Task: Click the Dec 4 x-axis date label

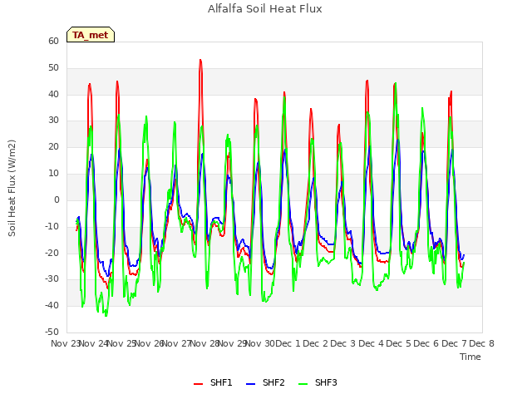Action: pyautogui.click(x=372, y=343)
